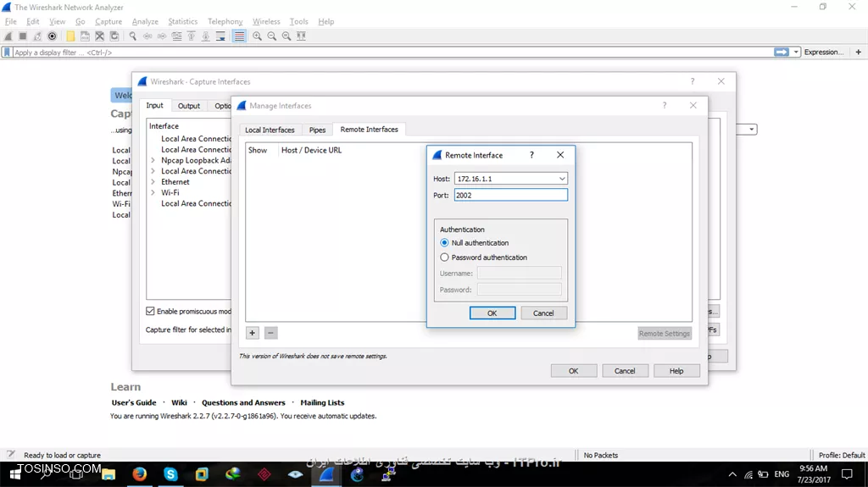Open the Analyze menu
The height and width of the screenshot is (487, 868).
pyautogui.click(x=145, y=21)
